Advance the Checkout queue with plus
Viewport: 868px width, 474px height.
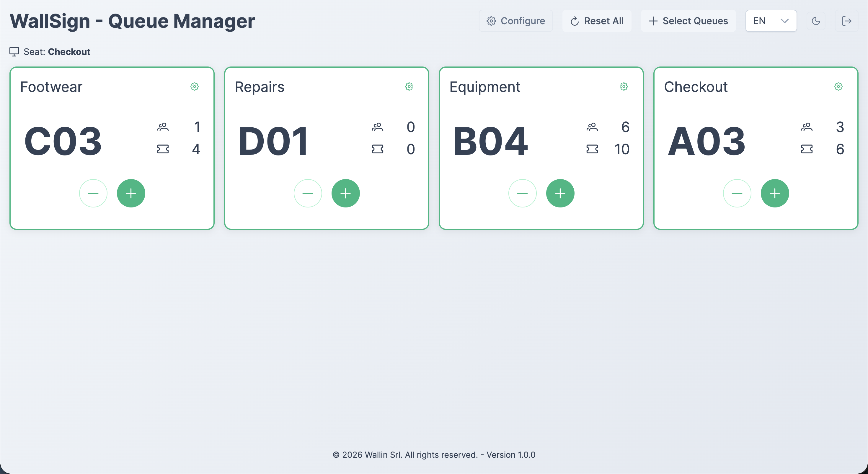tap(775, 193)
